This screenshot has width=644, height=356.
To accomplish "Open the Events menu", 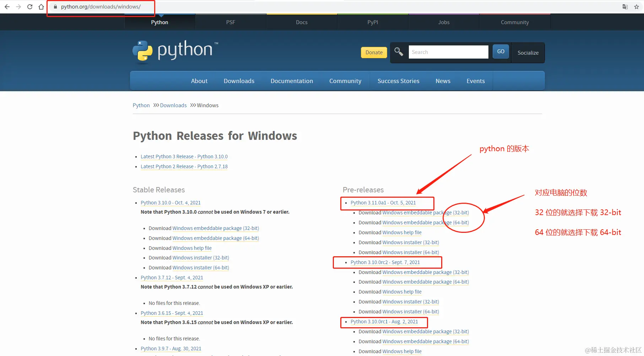I will (476, 81).
